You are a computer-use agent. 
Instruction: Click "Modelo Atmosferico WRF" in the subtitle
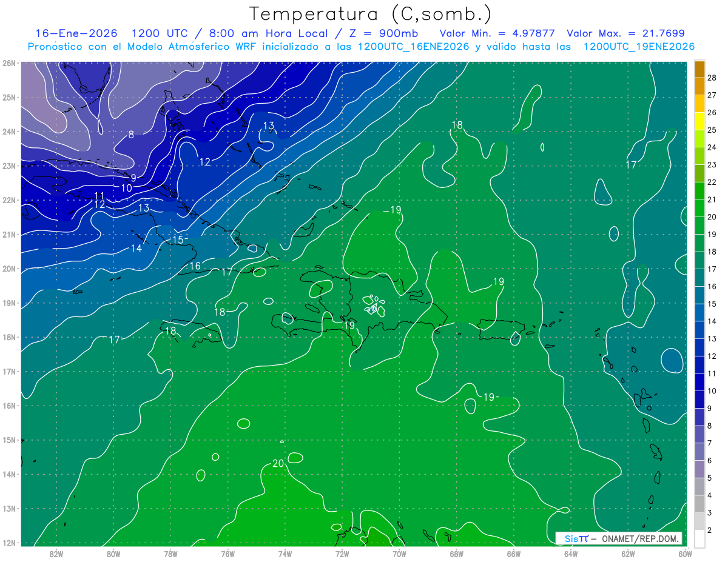coord(185,47)
